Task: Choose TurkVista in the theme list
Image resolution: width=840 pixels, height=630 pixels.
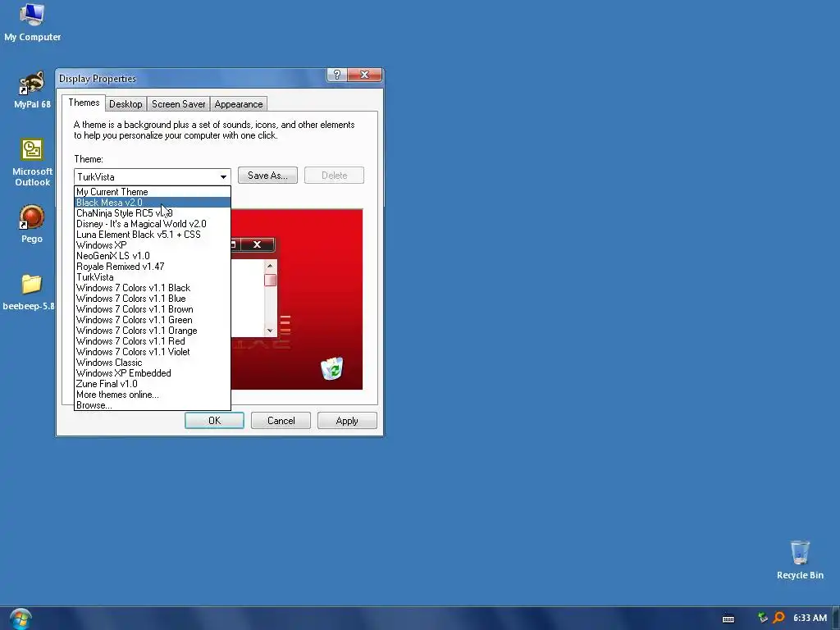Action: pos(152,277)
